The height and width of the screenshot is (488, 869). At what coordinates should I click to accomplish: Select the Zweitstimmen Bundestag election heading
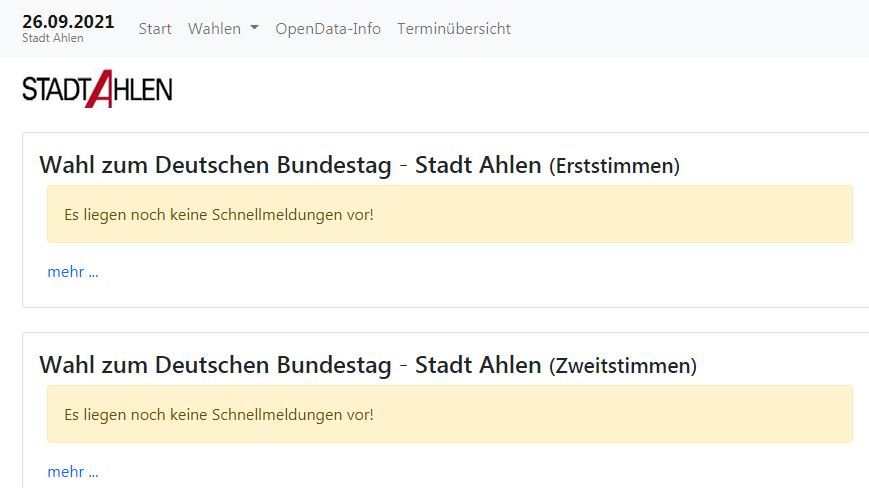pos(368,365)
